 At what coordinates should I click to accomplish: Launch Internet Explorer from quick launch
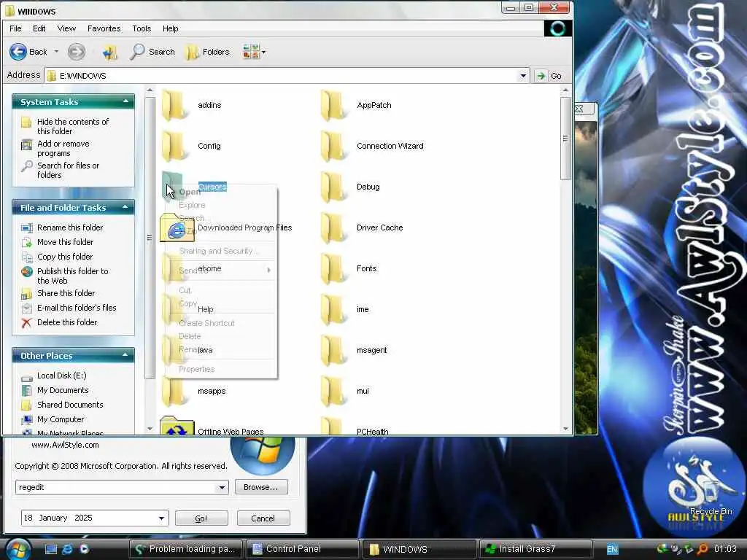[68, 549]
